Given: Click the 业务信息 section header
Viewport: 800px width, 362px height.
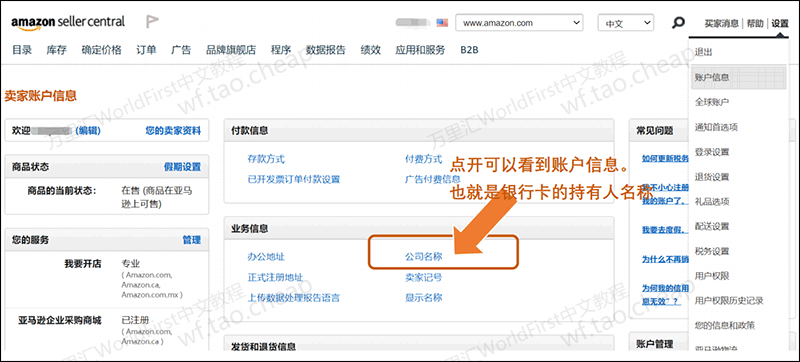Looking at the screenshot, I should (250, 229).
